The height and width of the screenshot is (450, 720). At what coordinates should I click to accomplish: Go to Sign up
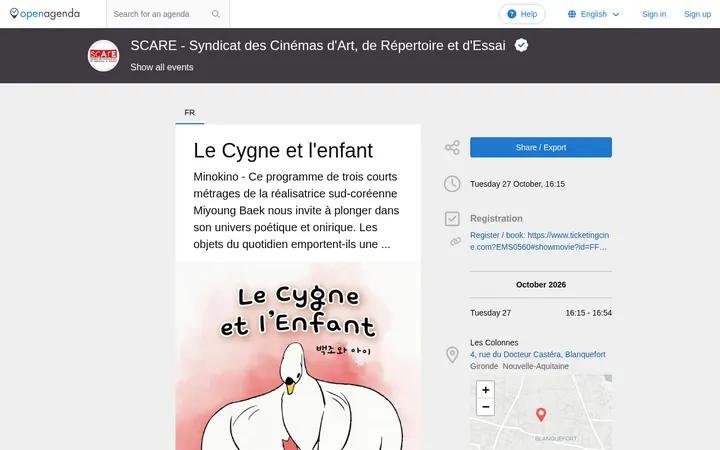click(697, 14)
